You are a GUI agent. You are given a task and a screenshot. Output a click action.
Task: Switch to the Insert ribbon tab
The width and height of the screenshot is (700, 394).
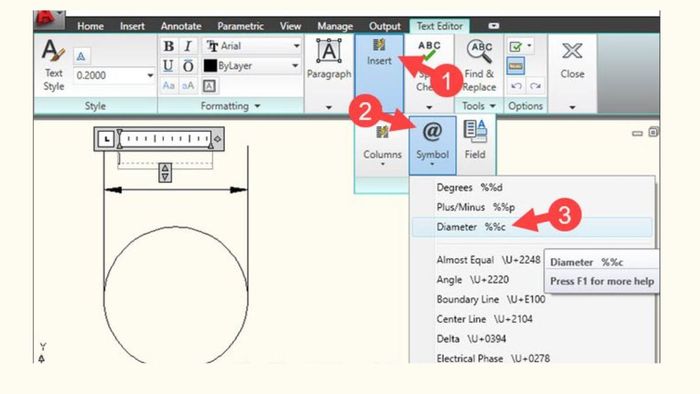tap(132, 26)
